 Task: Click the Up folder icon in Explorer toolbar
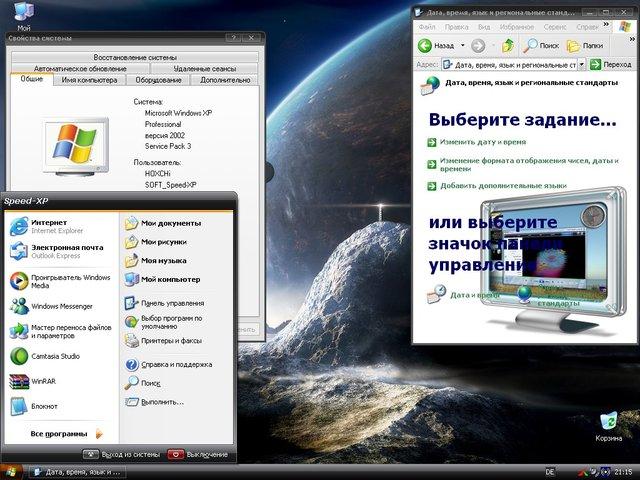pos(508,45)
